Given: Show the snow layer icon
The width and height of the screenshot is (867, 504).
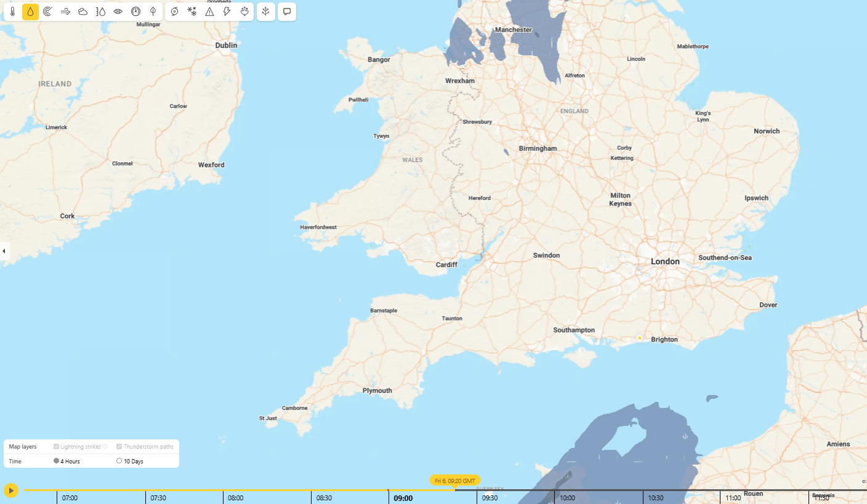Looking at the screenshot, I should coord(192,12).
